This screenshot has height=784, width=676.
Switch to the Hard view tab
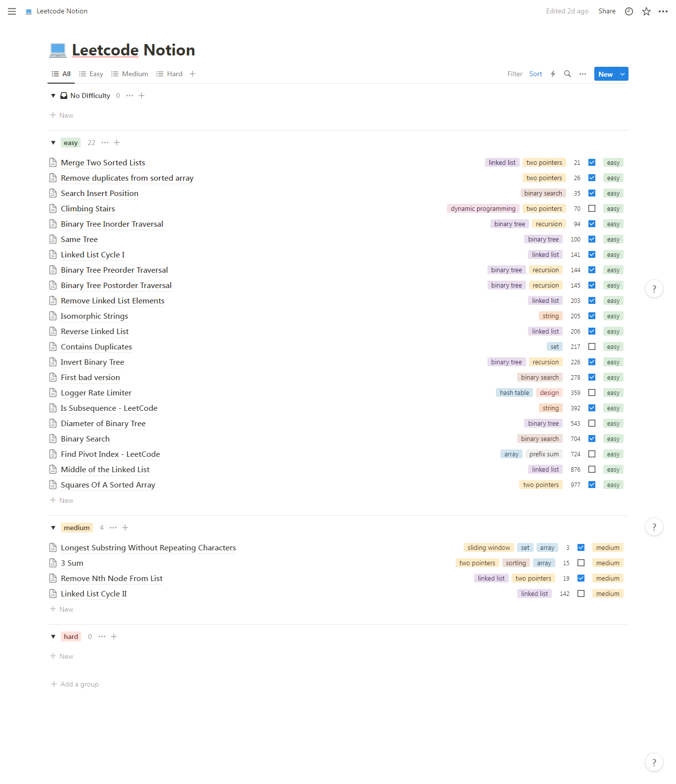click(x=169, y=74)
